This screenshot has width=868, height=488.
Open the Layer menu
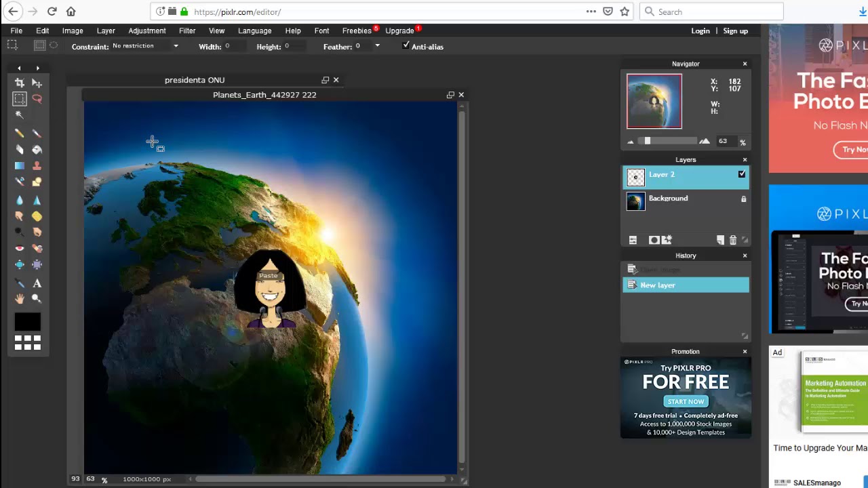[x=106, y=30]
